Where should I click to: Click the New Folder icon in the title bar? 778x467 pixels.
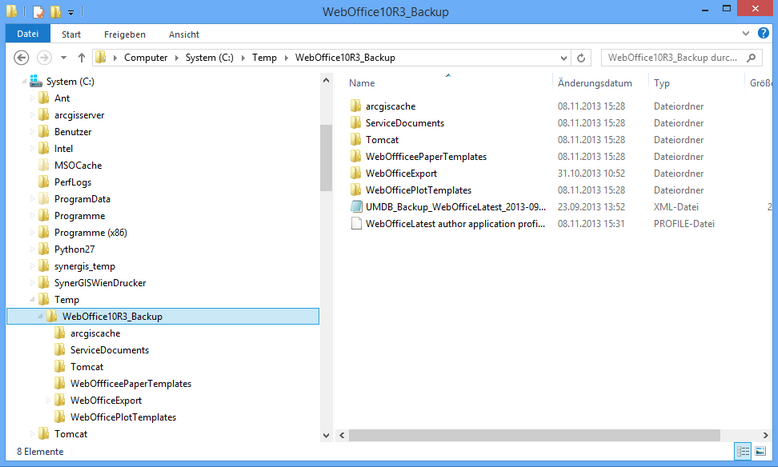click(x=57, y=12)
